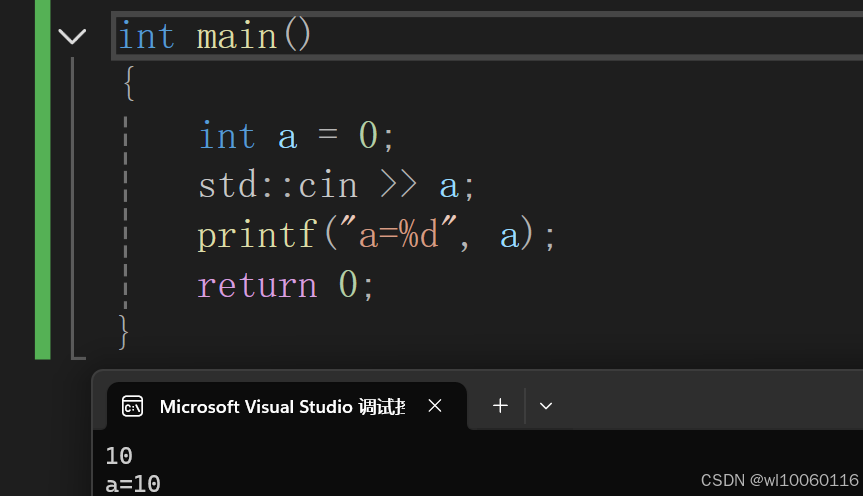Collapse the main() function fold chevron
The width and height of the screenshot is (863, 496).
pos(72,36)
